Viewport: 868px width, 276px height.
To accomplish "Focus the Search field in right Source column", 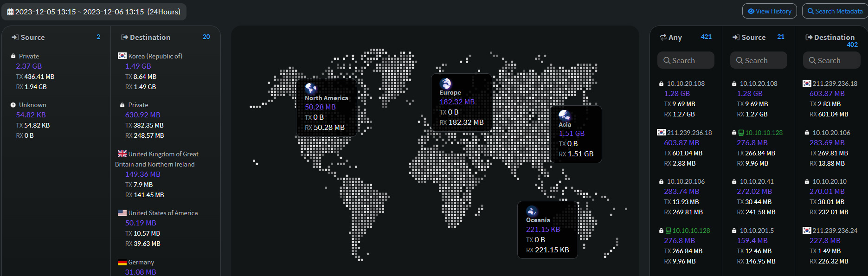I will click(759, 60).
